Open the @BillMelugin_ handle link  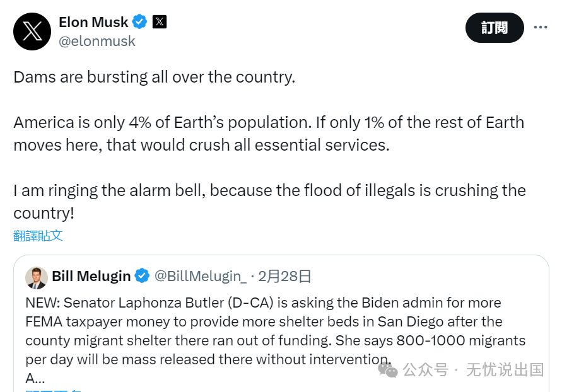click(199, 276)
